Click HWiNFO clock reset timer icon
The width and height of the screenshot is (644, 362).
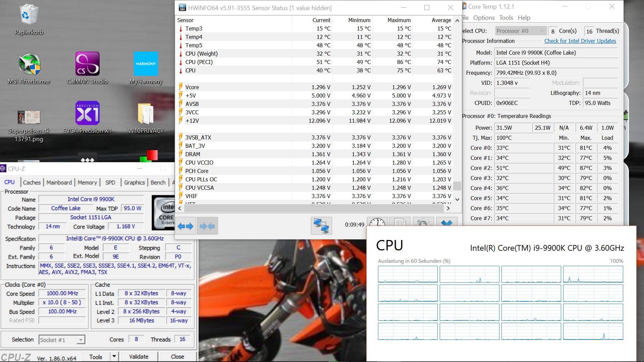point(377,222)
